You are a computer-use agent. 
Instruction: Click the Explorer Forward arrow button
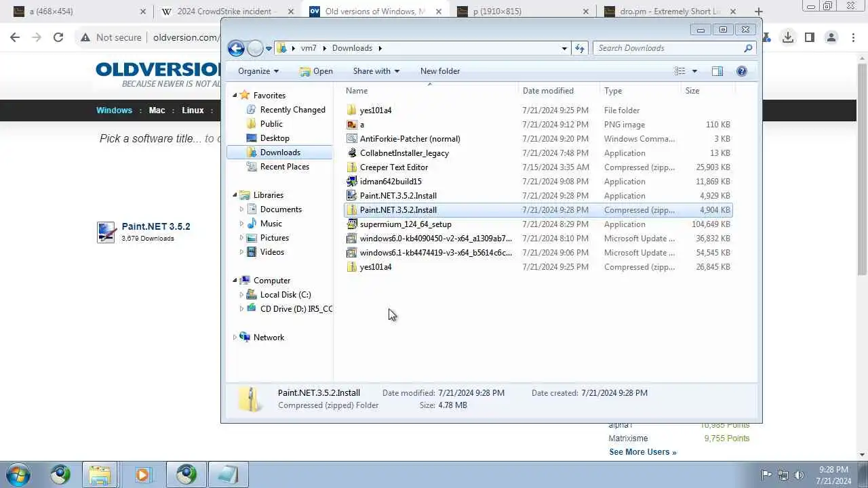coord(255,48)
